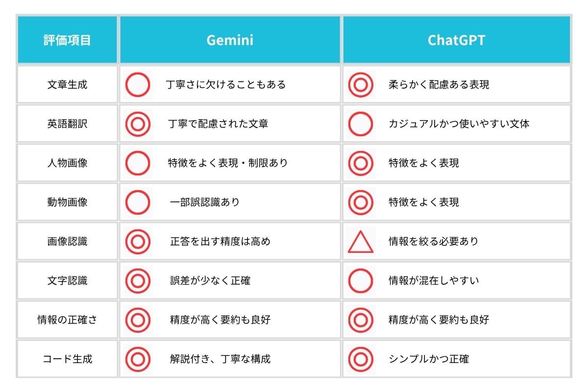
Task: Select the ChatGPT column header
Action: coord(456,40)
